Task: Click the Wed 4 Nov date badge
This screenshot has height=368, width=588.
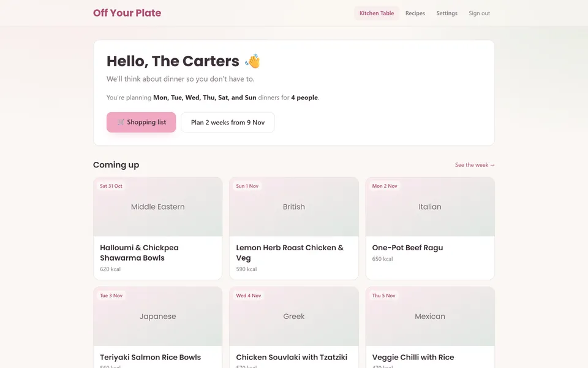Action: tap(248, 296)
